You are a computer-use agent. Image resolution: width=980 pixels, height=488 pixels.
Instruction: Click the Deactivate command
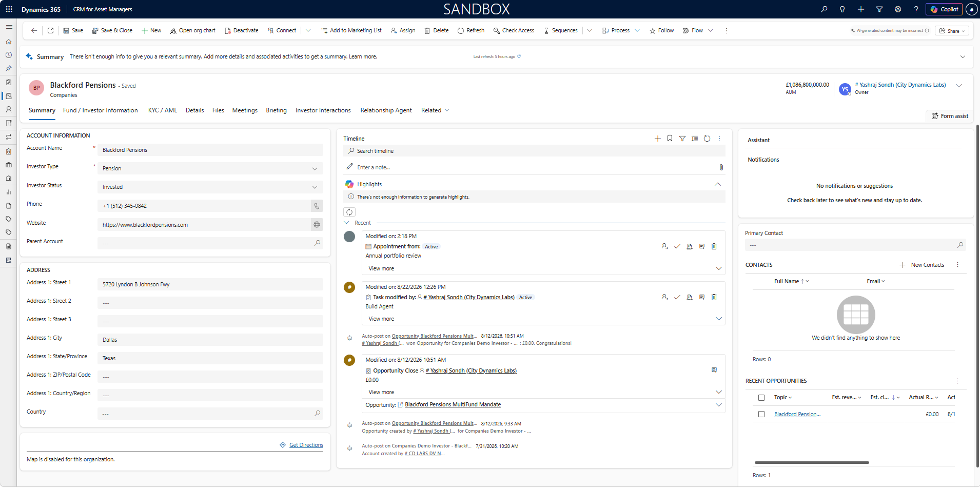242,30
